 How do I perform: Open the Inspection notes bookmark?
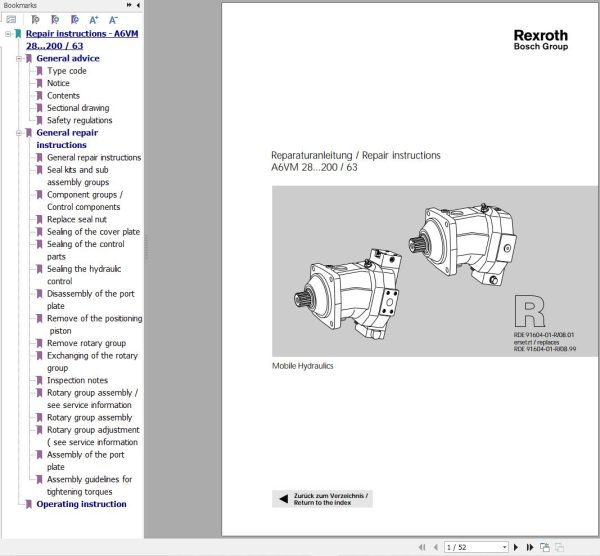(x=77, y=380)
